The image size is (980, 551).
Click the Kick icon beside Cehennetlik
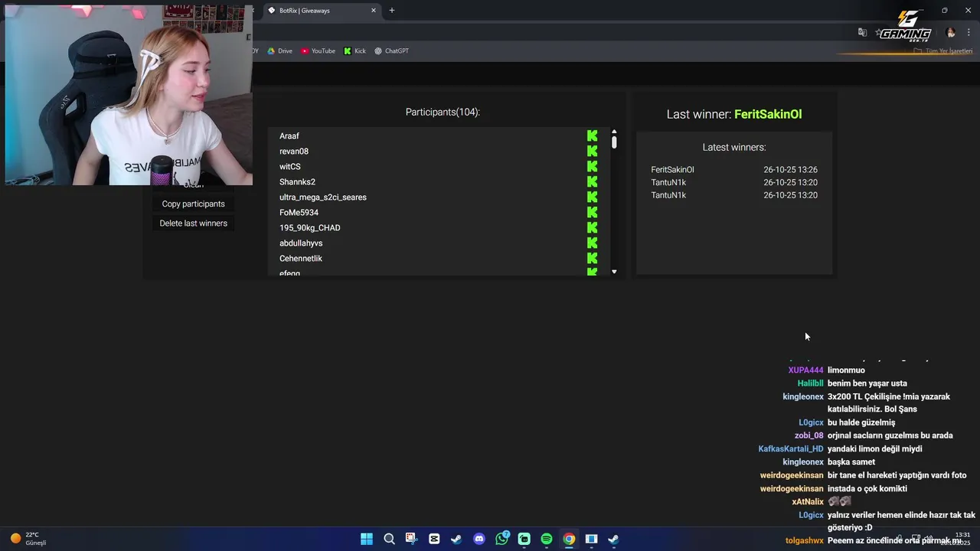coord(592,258)
